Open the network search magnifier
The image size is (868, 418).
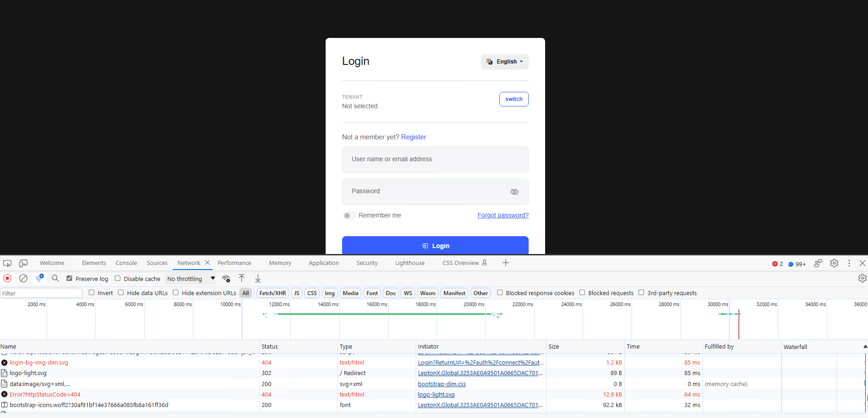tap(55, 278)
